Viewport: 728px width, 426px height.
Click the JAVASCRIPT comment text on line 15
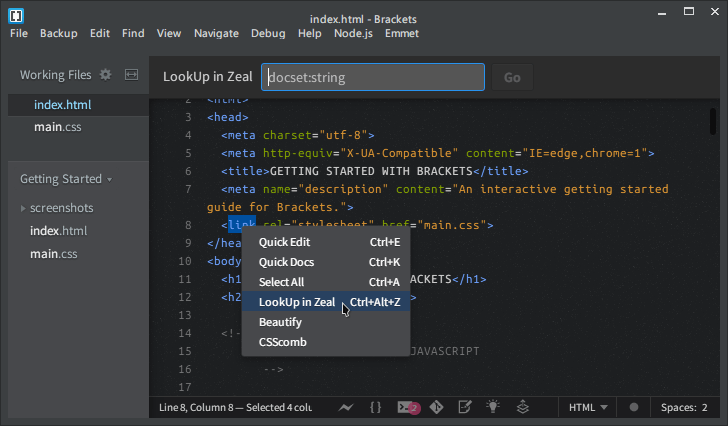click(x=445, y=351)
